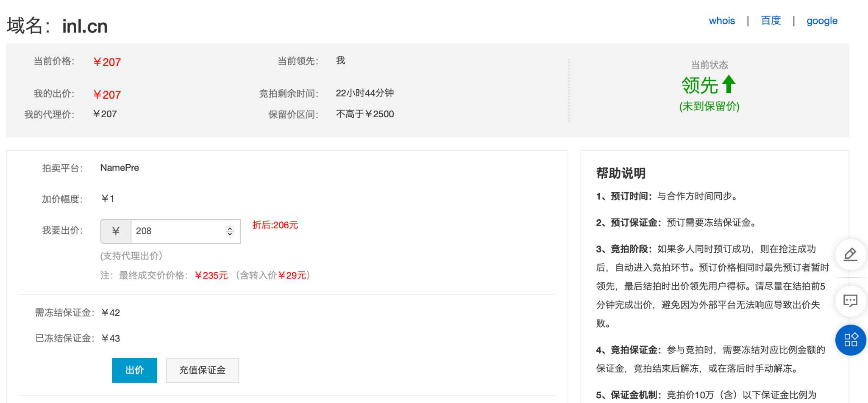Click the green up arrow status icon
Image resolution: width=868 pixels, height=403 pixels.
point(729,84)
